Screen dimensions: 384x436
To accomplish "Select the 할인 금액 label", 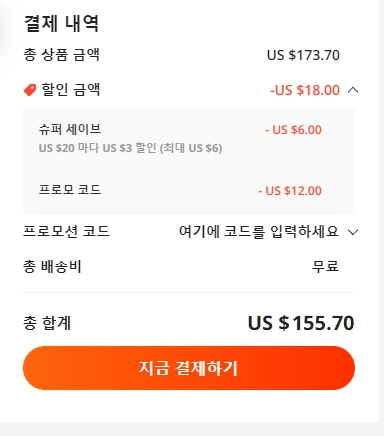I will [x=71, y=90].
